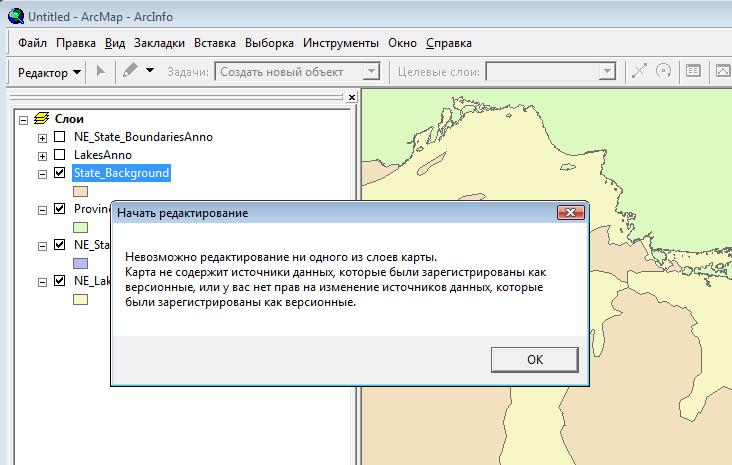This screenshot has height=465, width=732.
Task: Collapse the Слои root node
Action: pos(23,120)
